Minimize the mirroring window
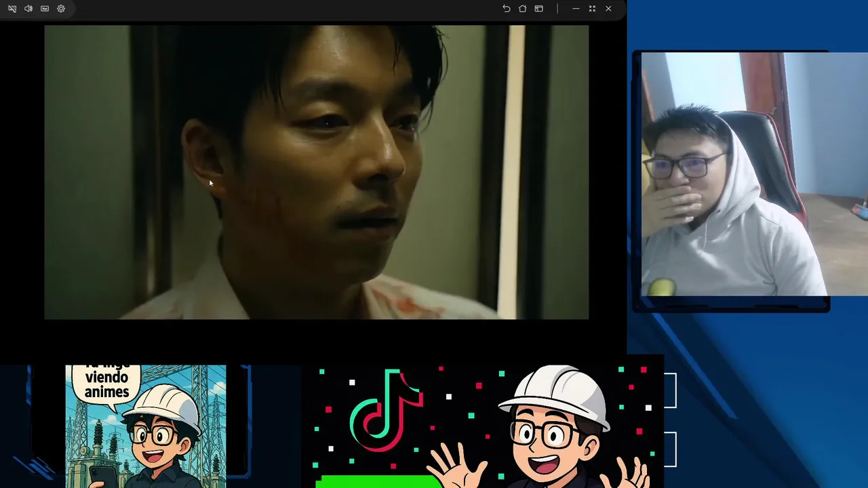This screenshot has width=868, height=488. point(576,9)
